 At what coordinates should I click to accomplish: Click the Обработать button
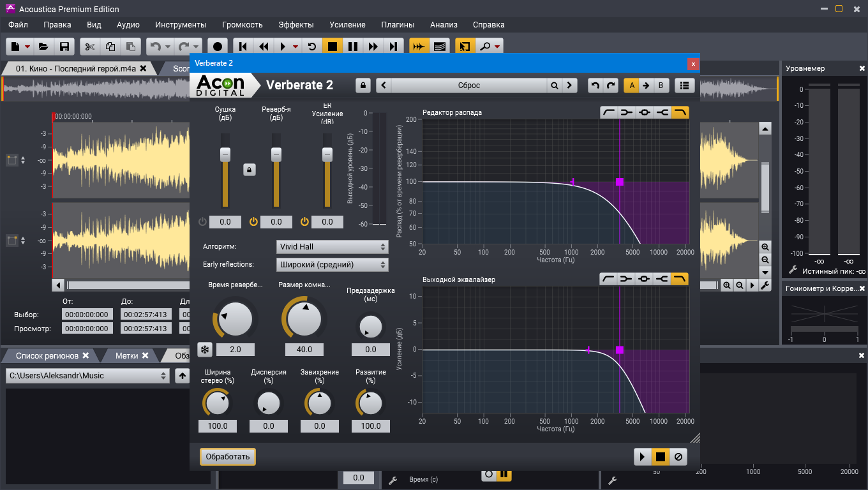coord(228,457)
